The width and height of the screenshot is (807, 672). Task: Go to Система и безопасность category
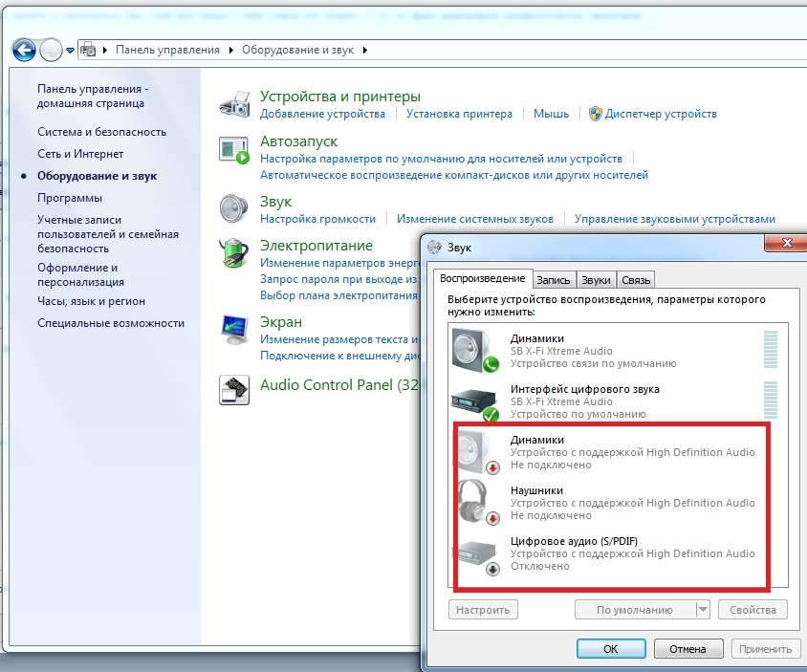click(x=101, y=132)
